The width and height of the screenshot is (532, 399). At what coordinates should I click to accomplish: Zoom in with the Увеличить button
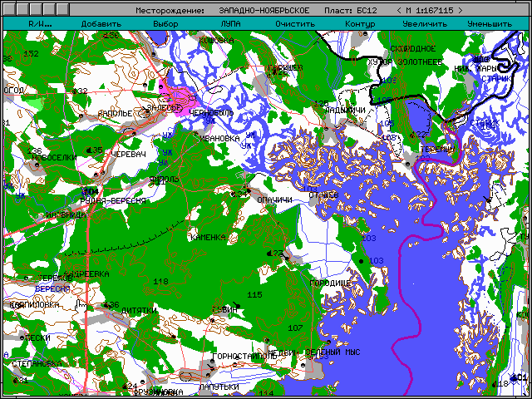tap(424, 24)
